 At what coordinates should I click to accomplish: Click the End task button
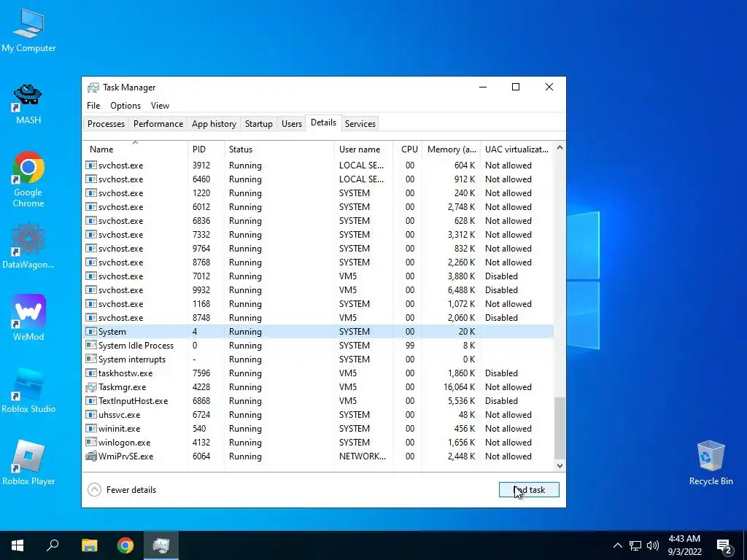529,489
